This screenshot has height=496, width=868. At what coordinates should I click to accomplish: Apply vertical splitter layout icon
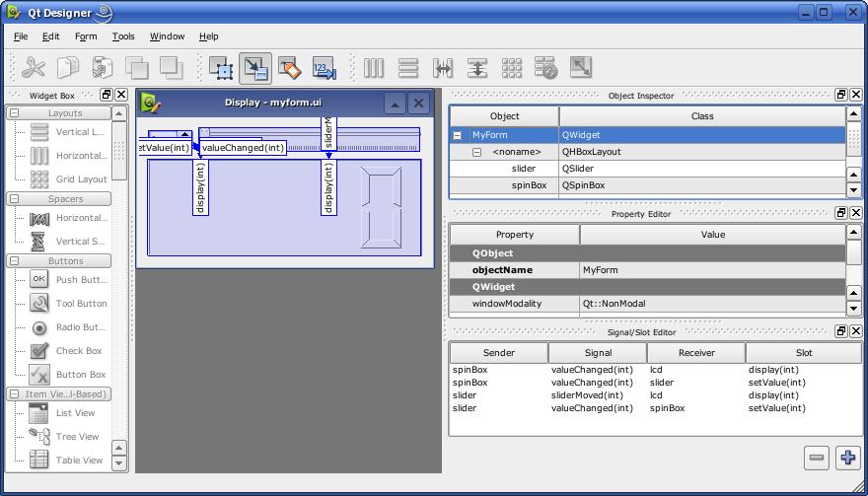[x=477, y=68]
